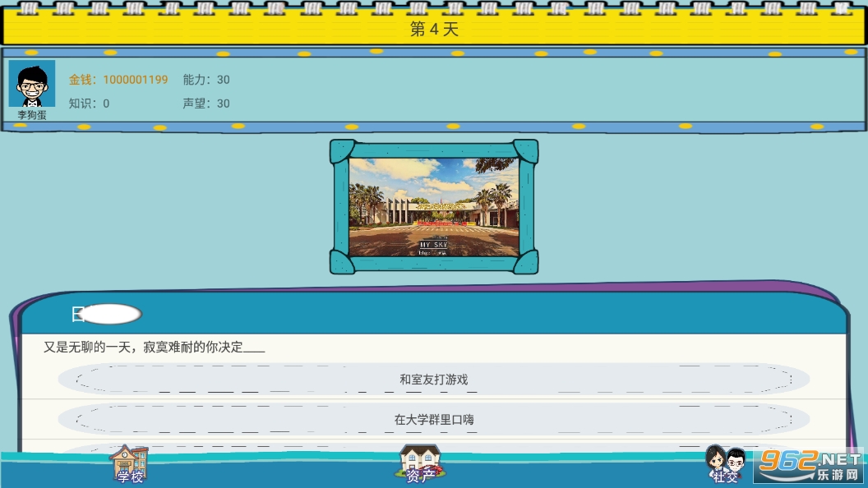Open the 学校 (School) menu
This screenshot has width=868, height=488.
pyautogui.click(x=129, y=463)
